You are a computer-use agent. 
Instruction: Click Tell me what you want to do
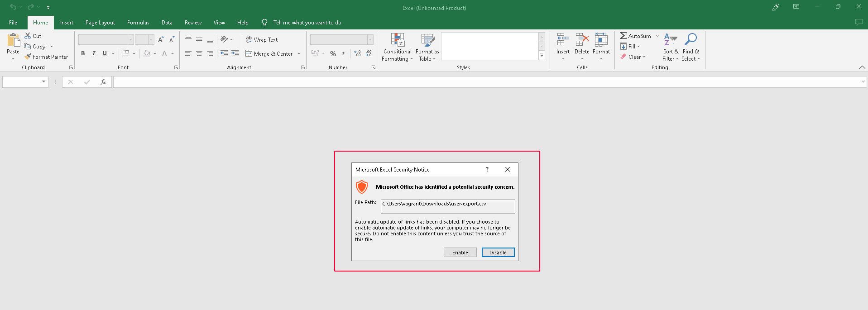coord(307,23)
